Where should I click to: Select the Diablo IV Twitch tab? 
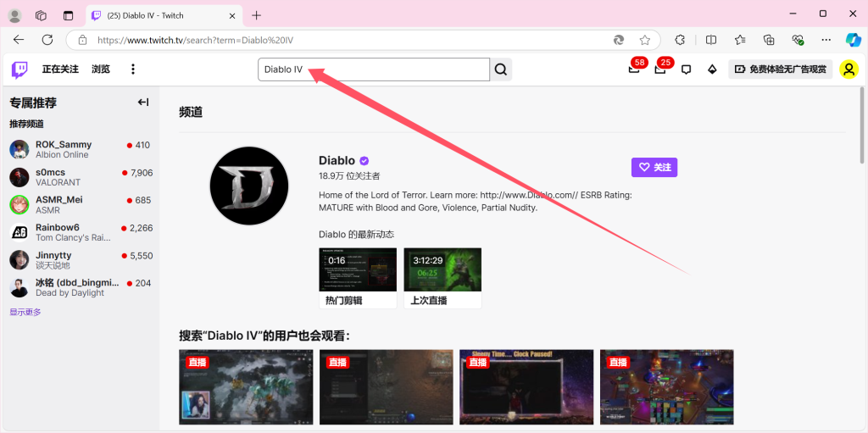point(164,15)
